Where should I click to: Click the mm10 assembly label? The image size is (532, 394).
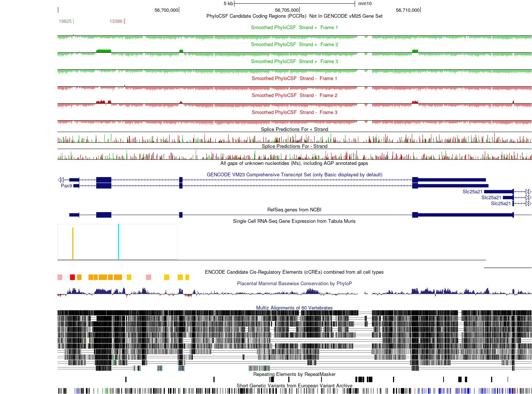point(365,3)
